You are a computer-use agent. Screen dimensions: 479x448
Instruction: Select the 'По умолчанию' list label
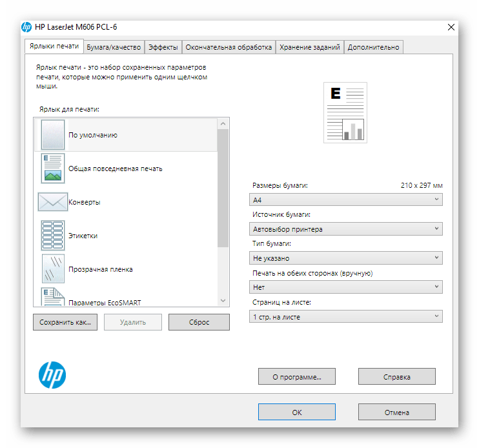pos(93,135)
